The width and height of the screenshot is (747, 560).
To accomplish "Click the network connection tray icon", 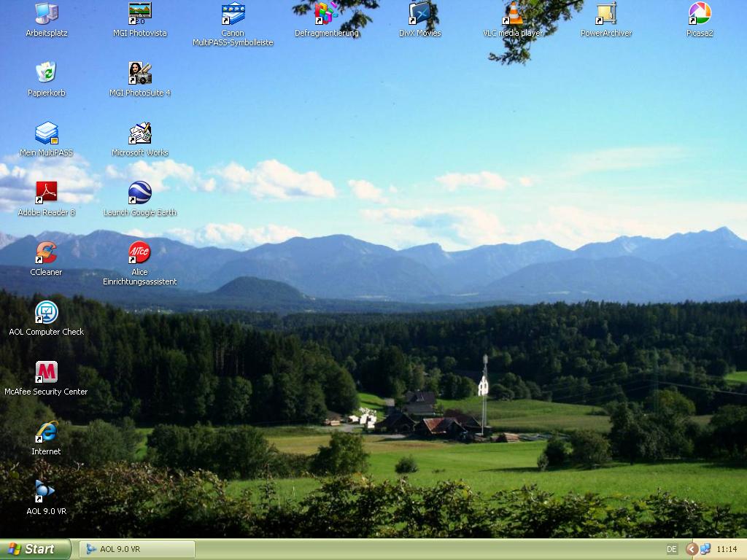I will [705, 549].
